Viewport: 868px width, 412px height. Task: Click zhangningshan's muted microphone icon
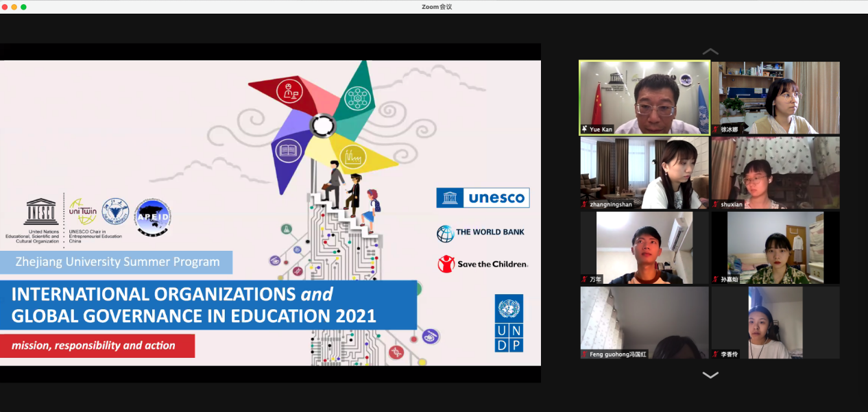(x=585, y=204)
